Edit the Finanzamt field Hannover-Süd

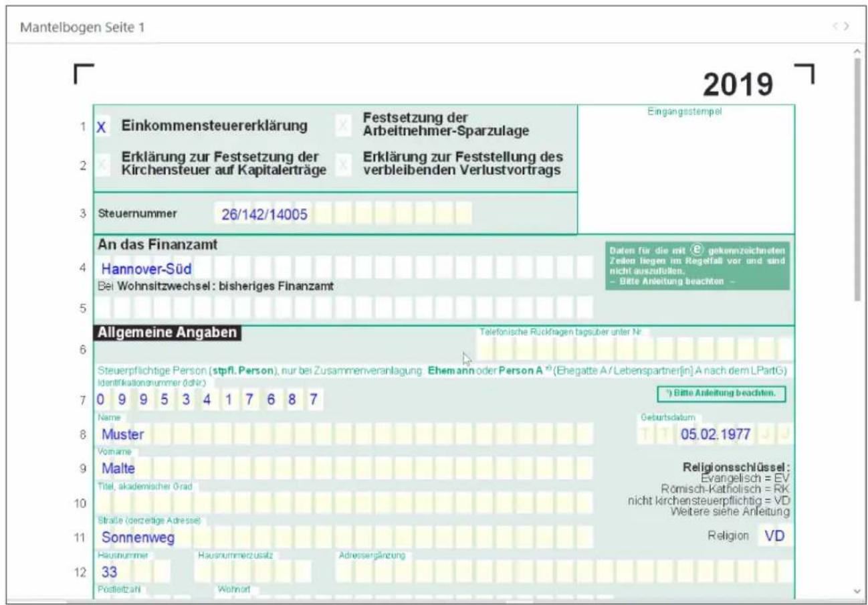click(x=344, y=268)
